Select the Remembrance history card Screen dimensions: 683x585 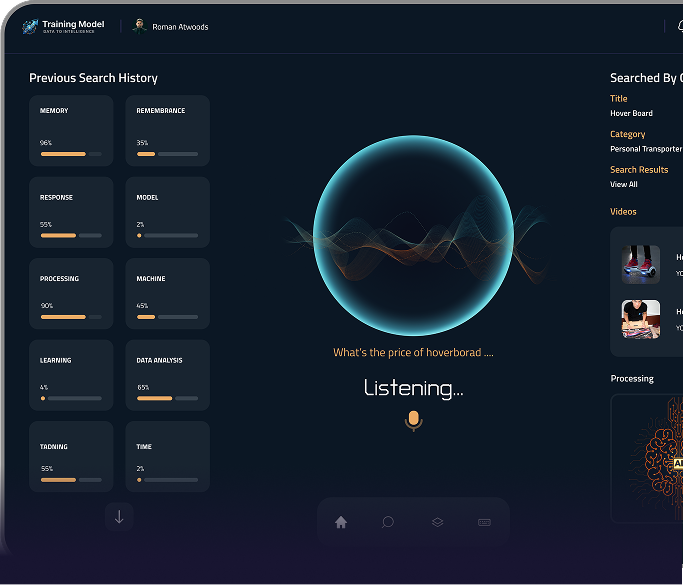(x=167, y=130)
